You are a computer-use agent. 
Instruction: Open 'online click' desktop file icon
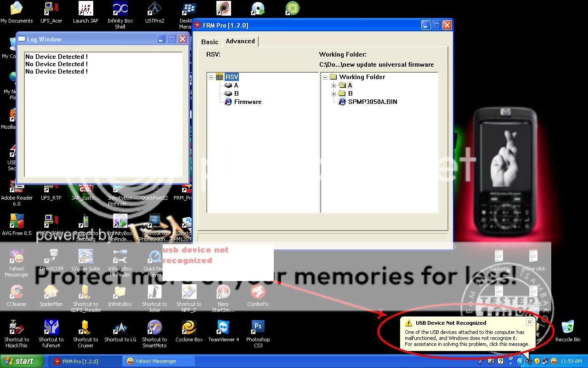click(x=533, y=260)
